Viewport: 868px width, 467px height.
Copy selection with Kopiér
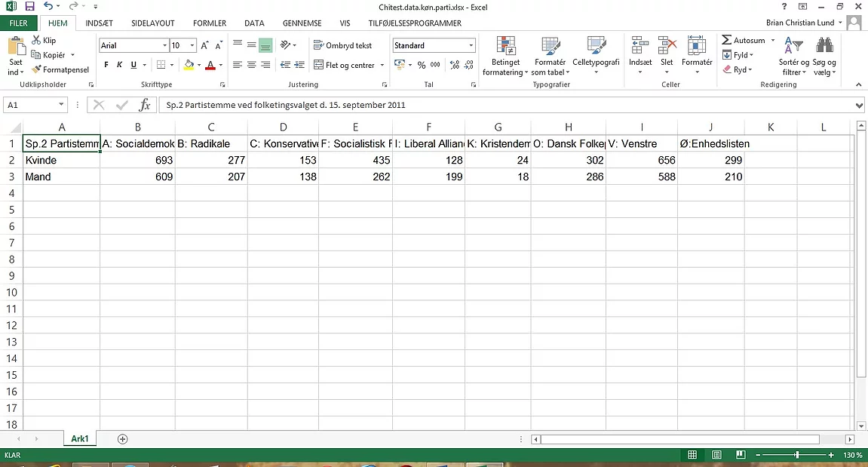click(x=49, y=55)
